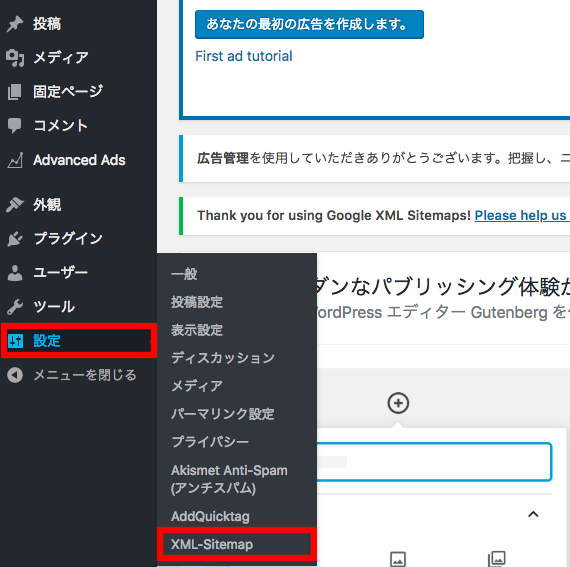Click the pushpin icon for 投稿

point(15,24)
